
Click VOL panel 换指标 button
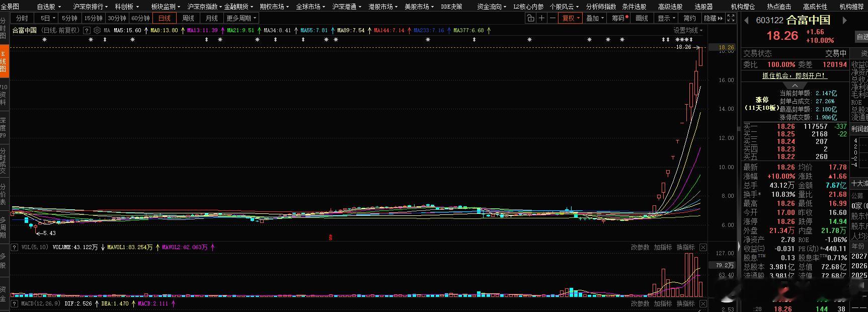[x=685, y=247]
